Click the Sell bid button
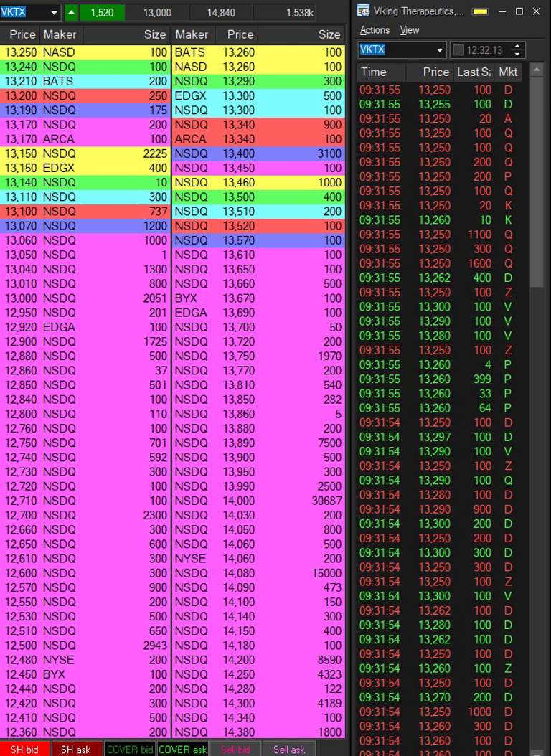 pyautogui.click(x=236, y=750)
